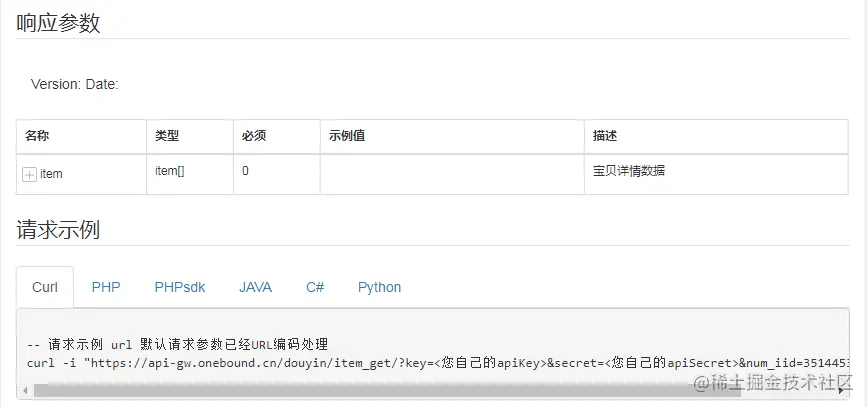Click the Version: Date: text
868x407 pixels.
75,85
